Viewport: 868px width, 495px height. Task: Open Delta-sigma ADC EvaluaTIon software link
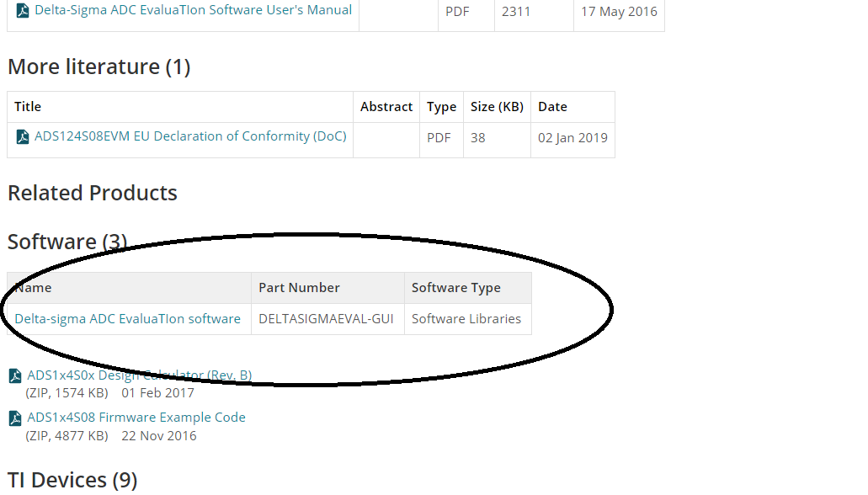[x=127, y=319]
